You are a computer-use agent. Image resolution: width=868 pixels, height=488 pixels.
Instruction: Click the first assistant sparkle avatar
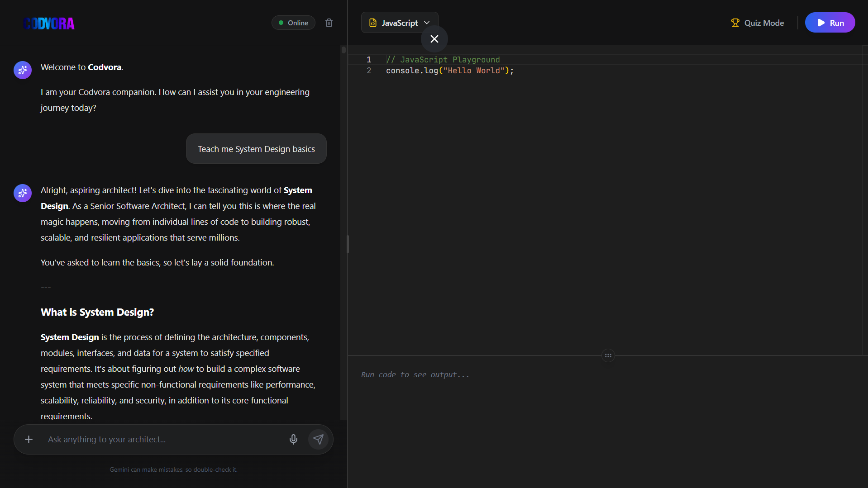point(23,70)
